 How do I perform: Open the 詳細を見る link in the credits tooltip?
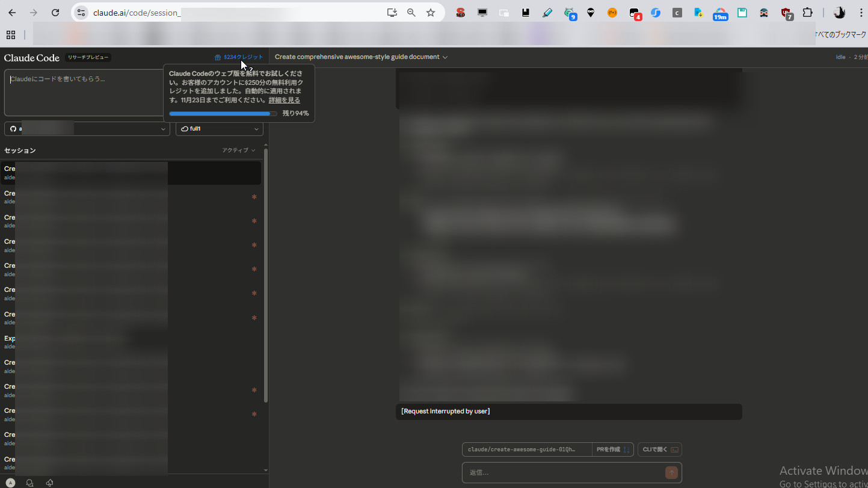[283, 100]
